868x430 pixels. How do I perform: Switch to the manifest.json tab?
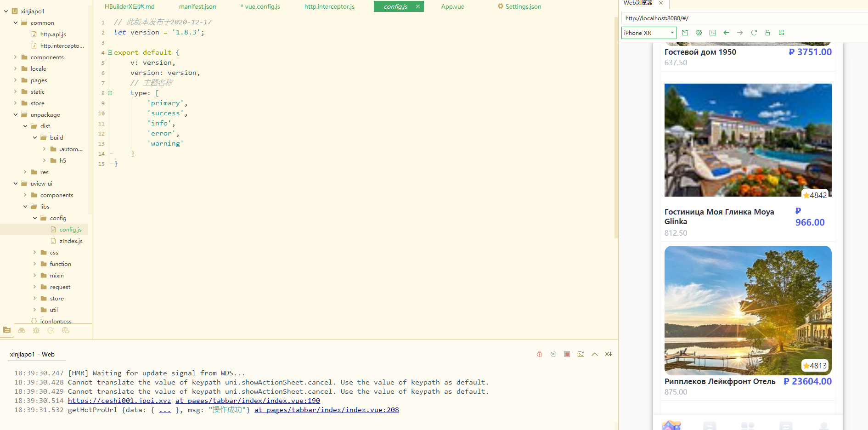coord(197,6)
